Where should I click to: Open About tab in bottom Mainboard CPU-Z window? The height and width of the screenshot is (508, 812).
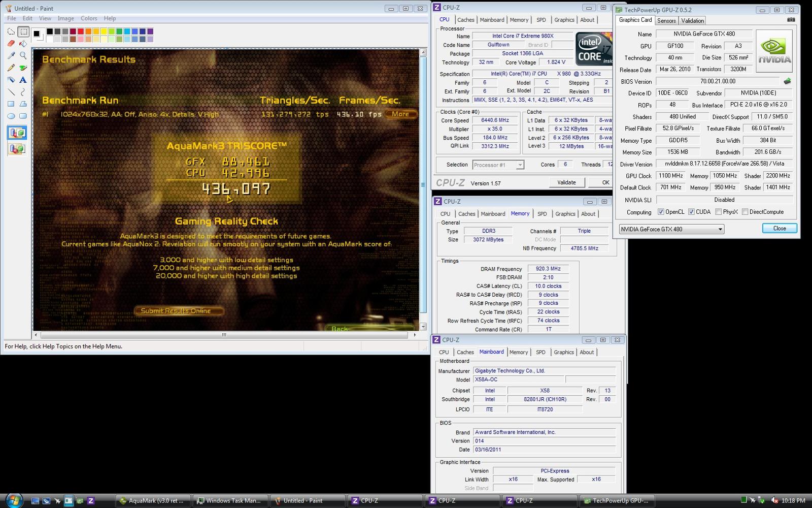click(x=587, y=352)
